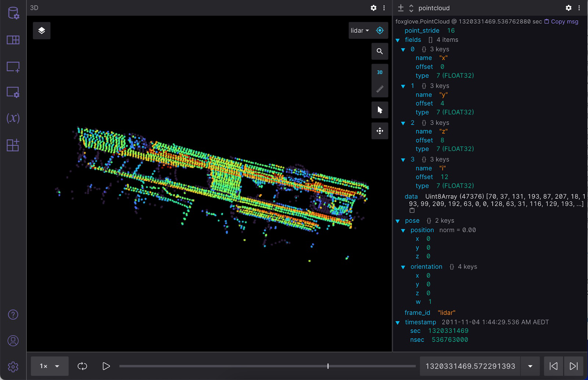Enable the follow-frame target icon near lidar
The width and height of the screenshot is (588, 380).
tap(380, 31)
